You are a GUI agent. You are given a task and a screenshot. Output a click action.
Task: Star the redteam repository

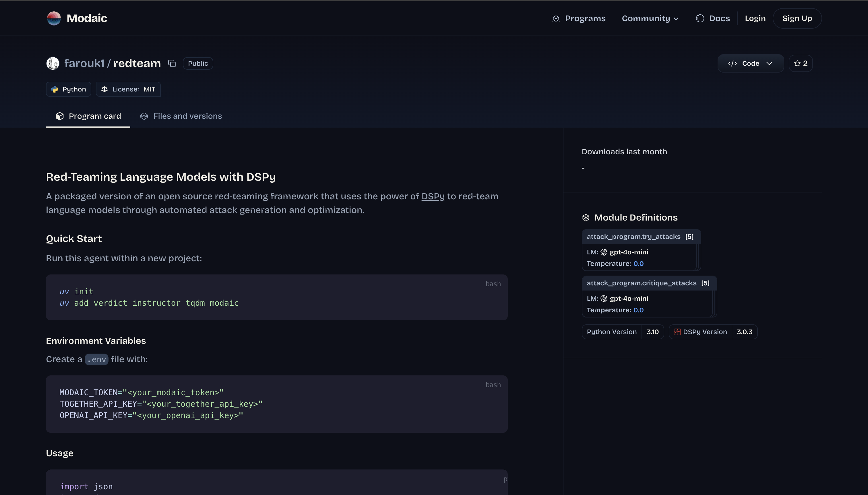click(x=800, y=63)
